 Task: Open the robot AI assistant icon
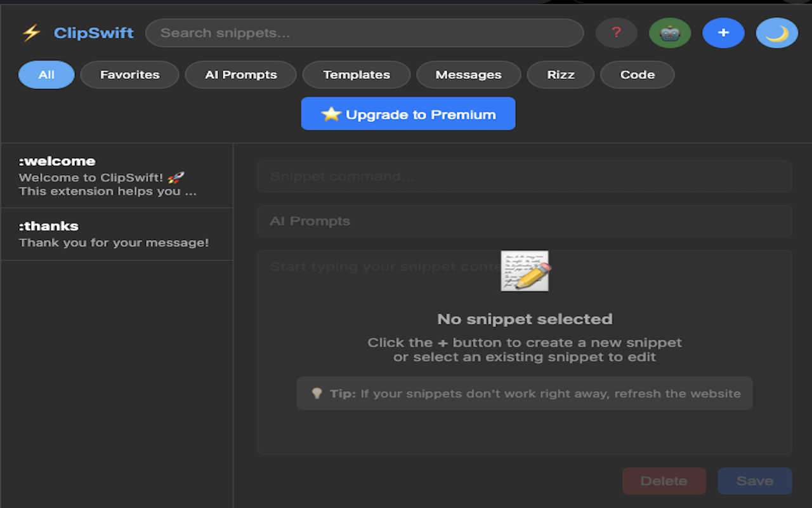pos(670,33)
